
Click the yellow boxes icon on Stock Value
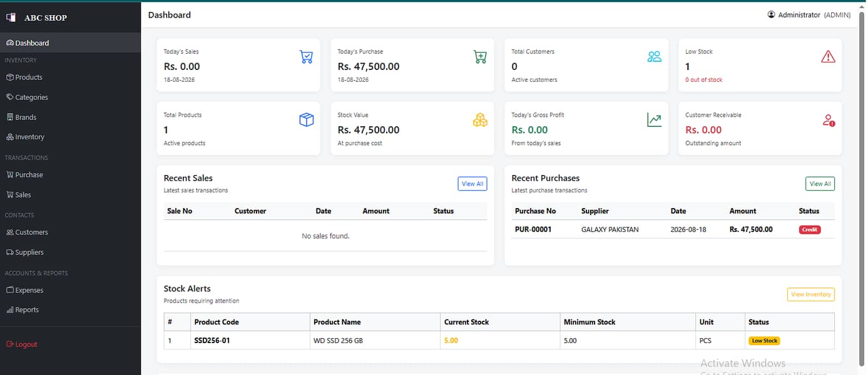[480, 120]
